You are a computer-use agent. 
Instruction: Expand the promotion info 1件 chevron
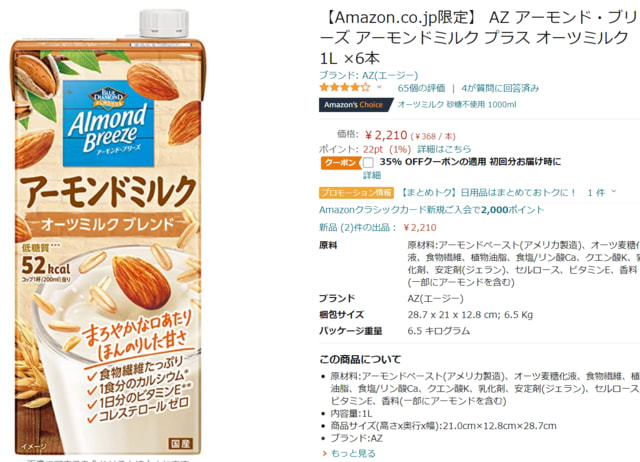(x=613, y=192)
